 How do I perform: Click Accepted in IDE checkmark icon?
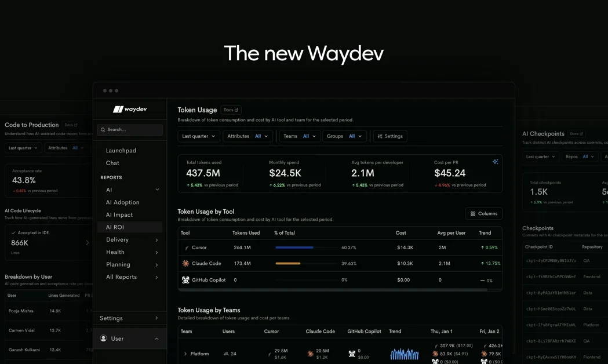coord(13,232)
